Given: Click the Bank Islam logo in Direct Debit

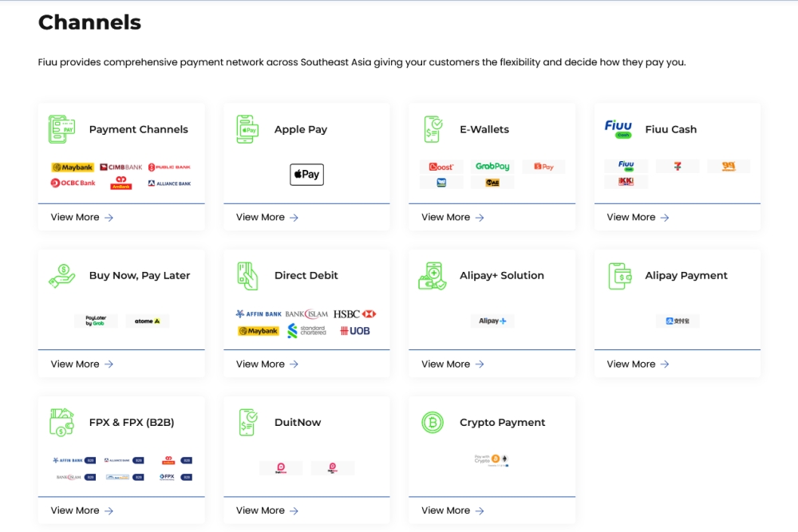Looking at the screenshot, I should 306,313.
